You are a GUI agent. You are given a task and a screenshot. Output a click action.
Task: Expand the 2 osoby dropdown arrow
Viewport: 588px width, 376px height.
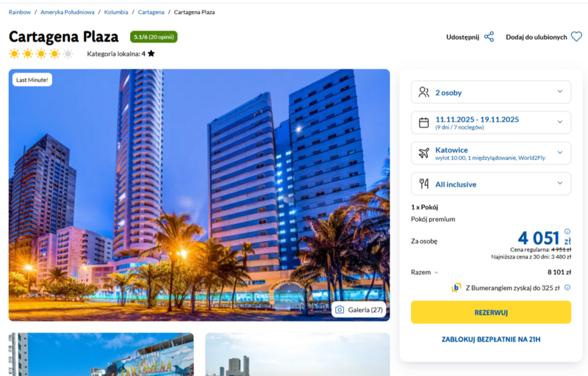(560, 91)
